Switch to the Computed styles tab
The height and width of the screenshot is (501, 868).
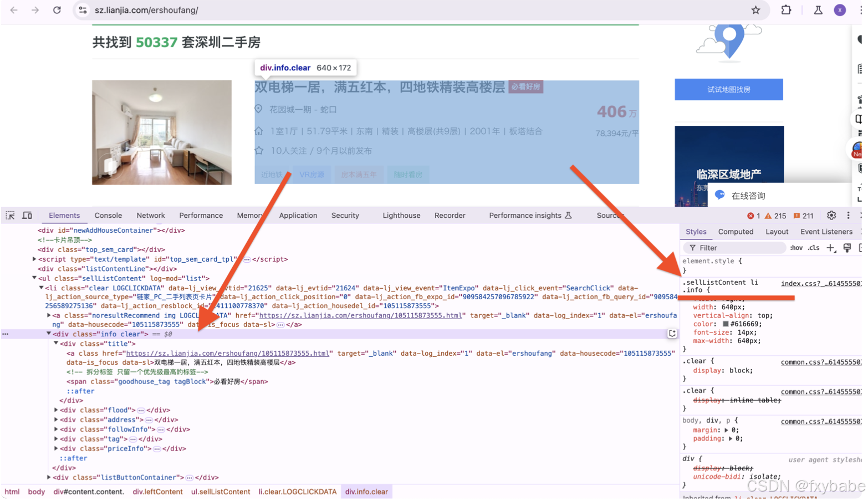point(736,232)
